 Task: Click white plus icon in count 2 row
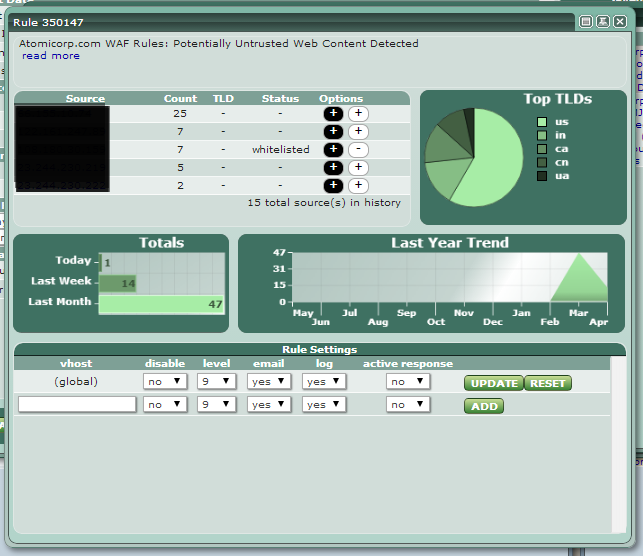[x=358, y=186]
